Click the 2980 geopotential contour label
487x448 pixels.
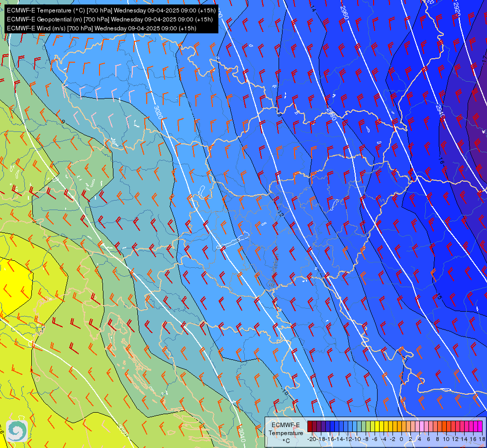click(x=331, y=113)
